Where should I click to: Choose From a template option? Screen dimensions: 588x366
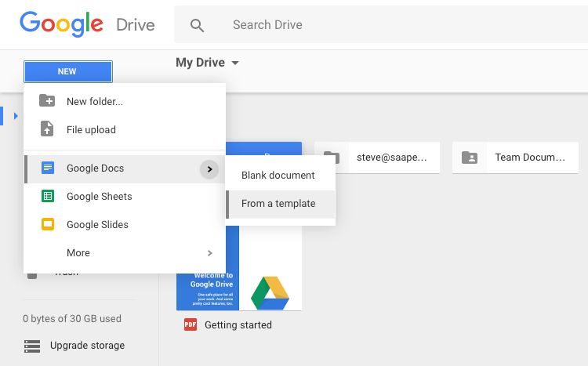(x=278, y=204)
